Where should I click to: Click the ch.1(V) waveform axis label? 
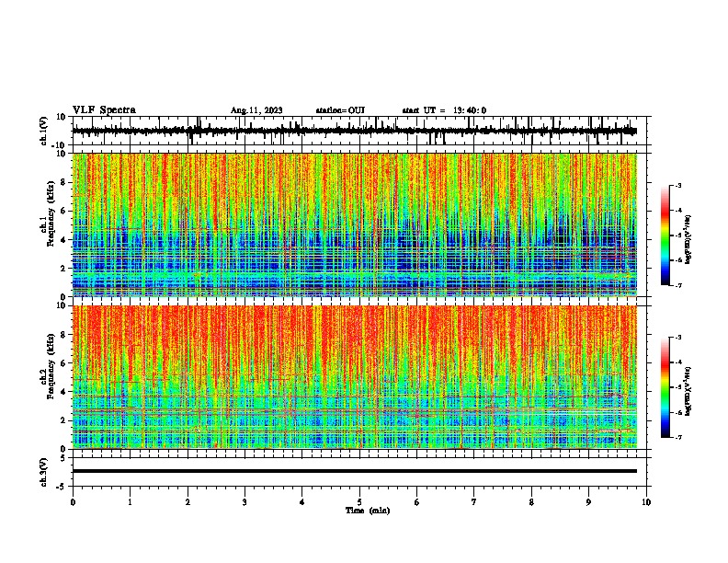tap(44, 131)
